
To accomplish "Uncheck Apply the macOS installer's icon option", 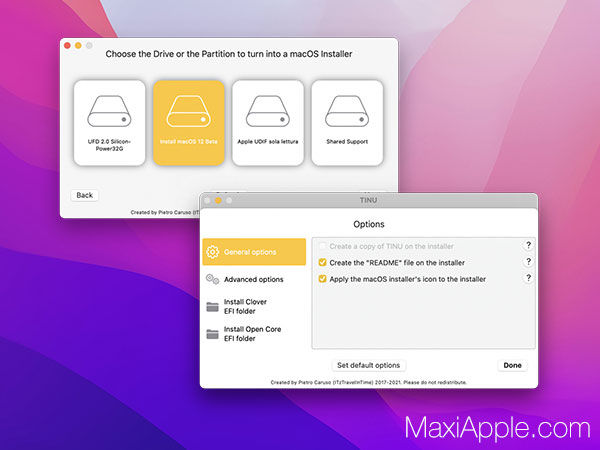I will 322,279.
